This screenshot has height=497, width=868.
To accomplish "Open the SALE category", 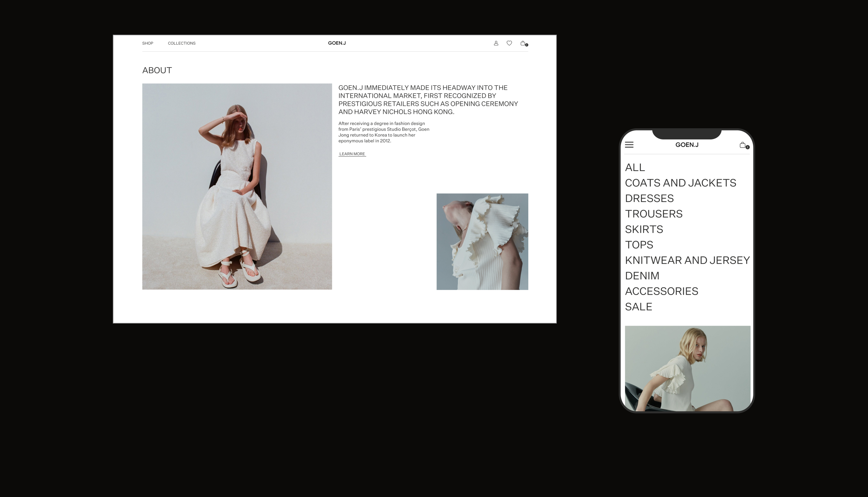I will (638, 307).
